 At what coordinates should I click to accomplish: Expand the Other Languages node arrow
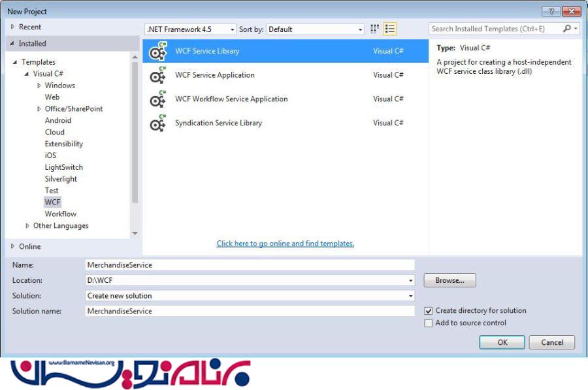(27, 226)
